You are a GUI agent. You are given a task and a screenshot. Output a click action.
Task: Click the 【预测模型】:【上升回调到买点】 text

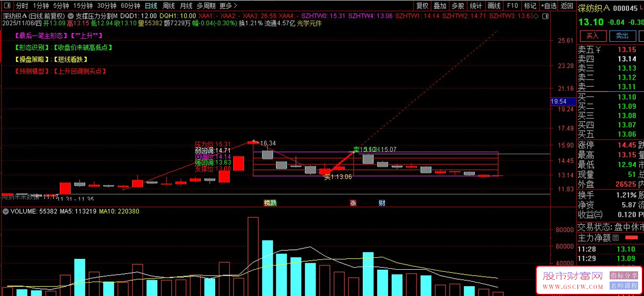[x=61, y=71]
